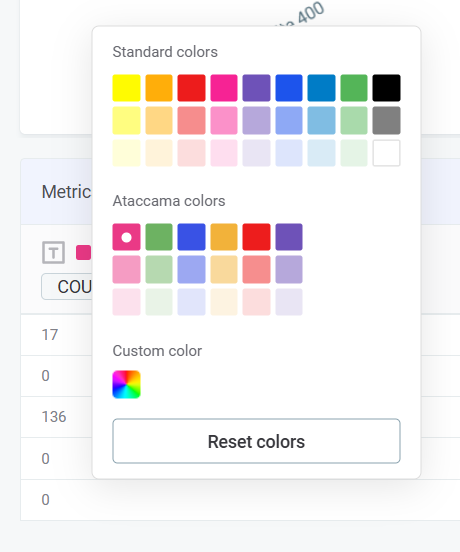Select the dark purple standard swatch
This screenshot has width=460, height=552.
pyautogui.click(x=257, y=88)
